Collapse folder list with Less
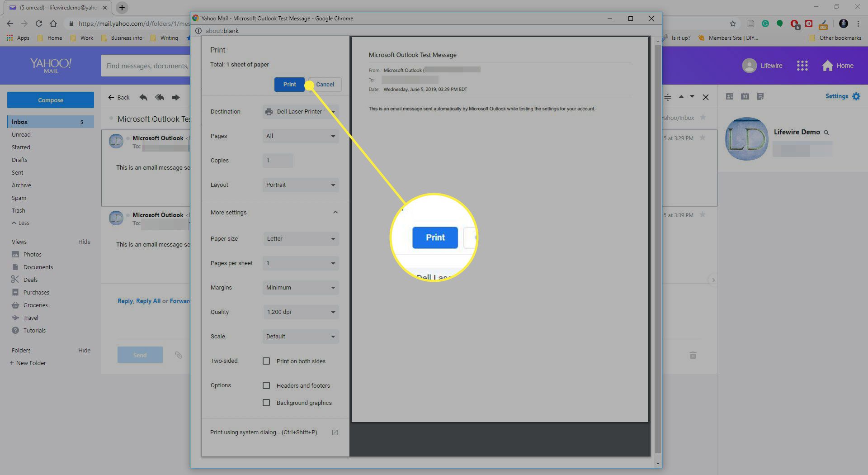This screenshot has height=475, width=868. [x=21, y=223]
